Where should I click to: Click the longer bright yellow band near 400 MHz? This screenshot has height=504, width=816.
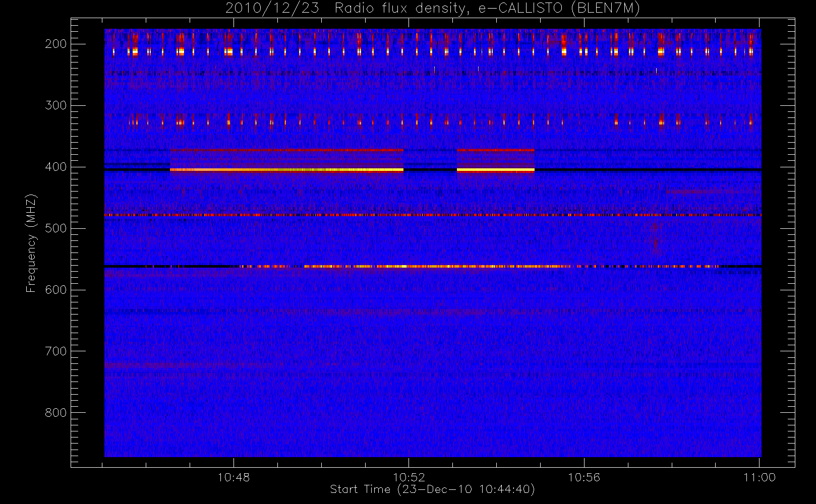[x=286, y=170]
